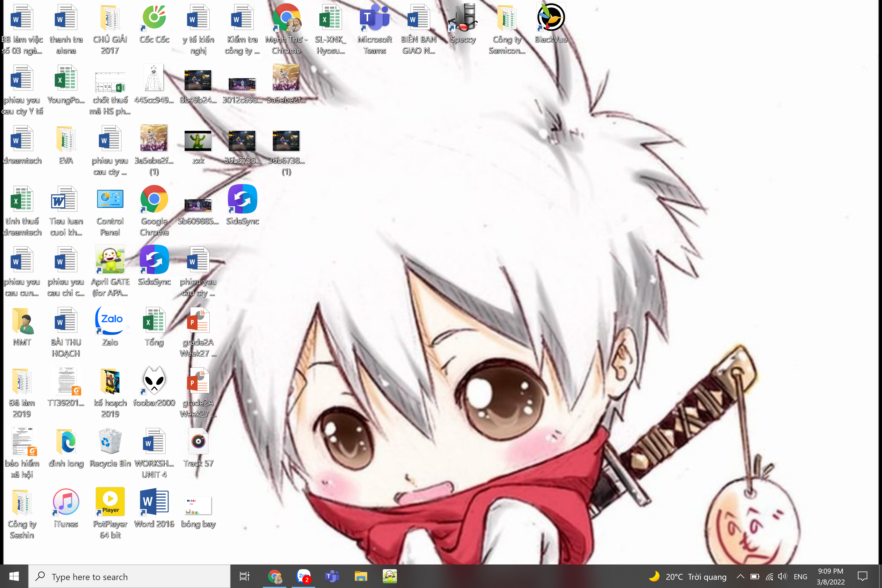Select the 5b609885 image thumbnail
The width and height of the screenshot is (882, 588).
[x=198, y=205]
